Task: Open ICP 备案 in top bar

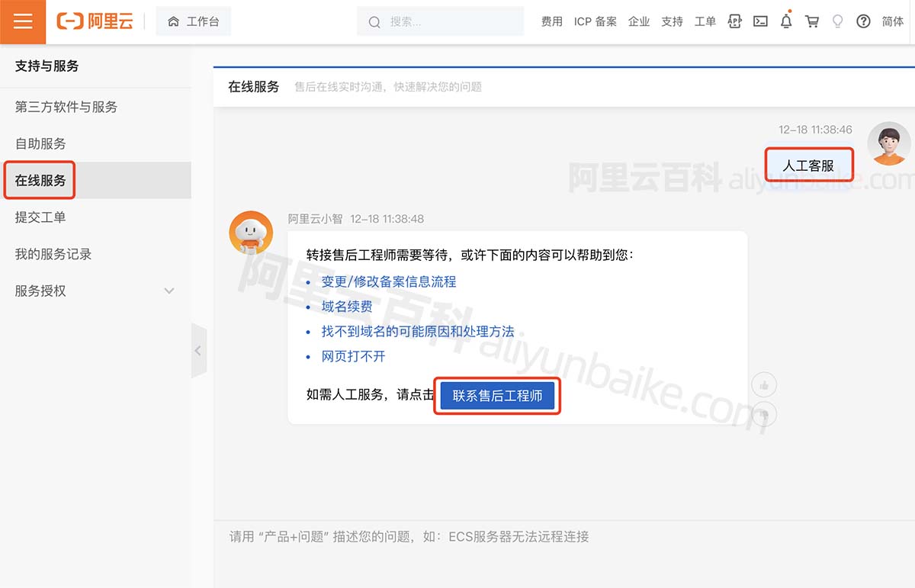Action: pos(596,21)
